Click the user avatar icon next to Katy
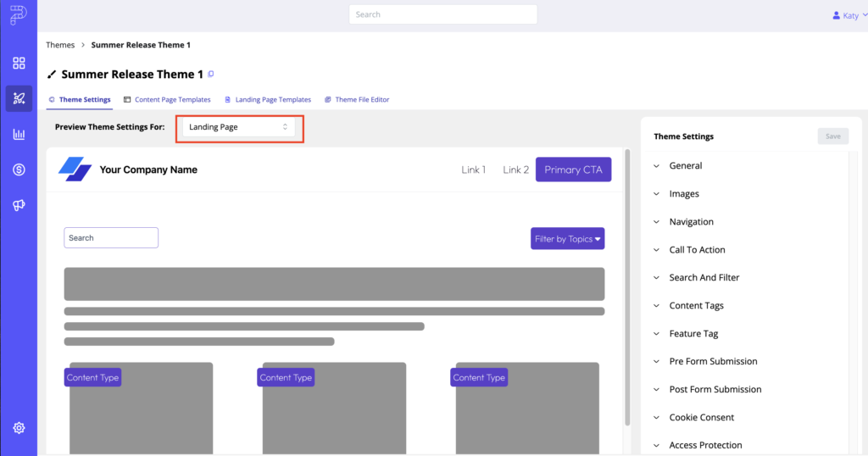Screen dimensions: 868x456 (x=836, y=15)
